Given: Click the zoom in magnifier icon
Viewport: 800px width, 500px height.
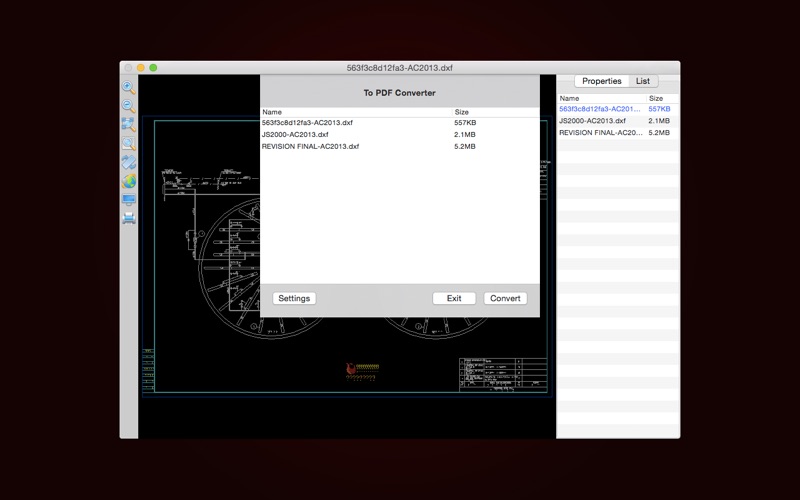Looking at the screenshot, I should point(128,88).
